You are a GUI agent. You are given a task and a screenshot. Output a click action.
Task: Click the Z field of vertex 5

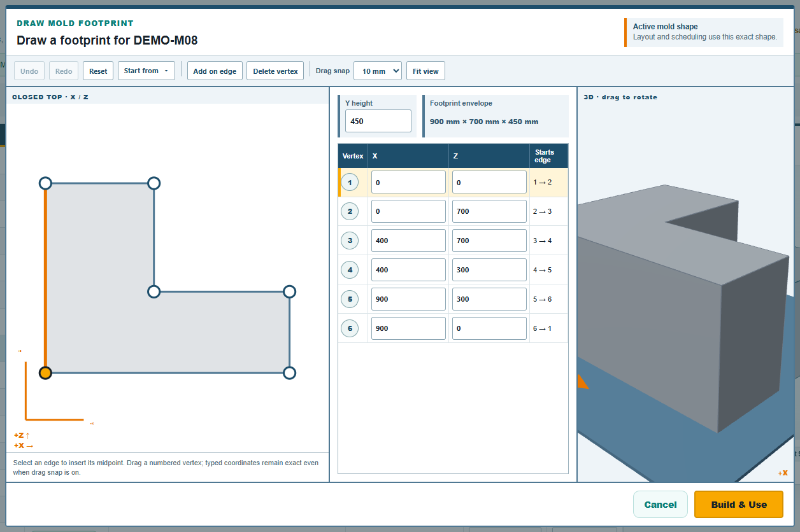[489, 299]
